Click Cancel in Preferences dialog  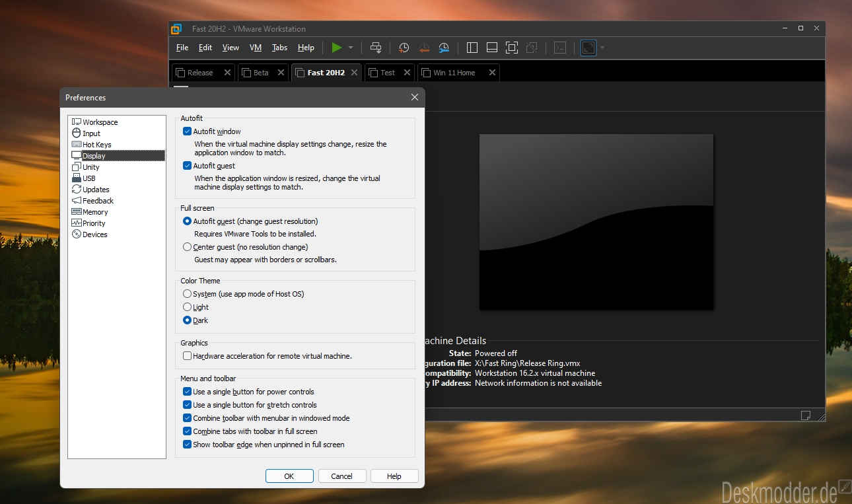(341, 476)
